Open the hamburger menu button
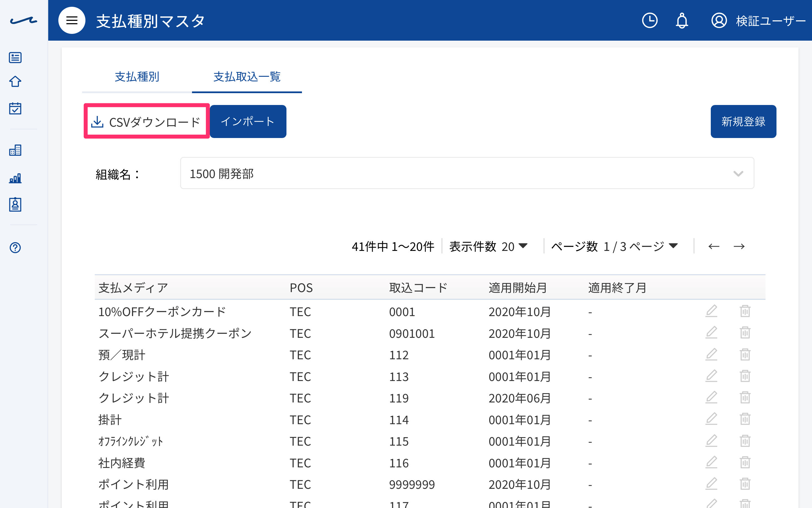The width and height of the screenshot is (812, 508). (72, 21)
